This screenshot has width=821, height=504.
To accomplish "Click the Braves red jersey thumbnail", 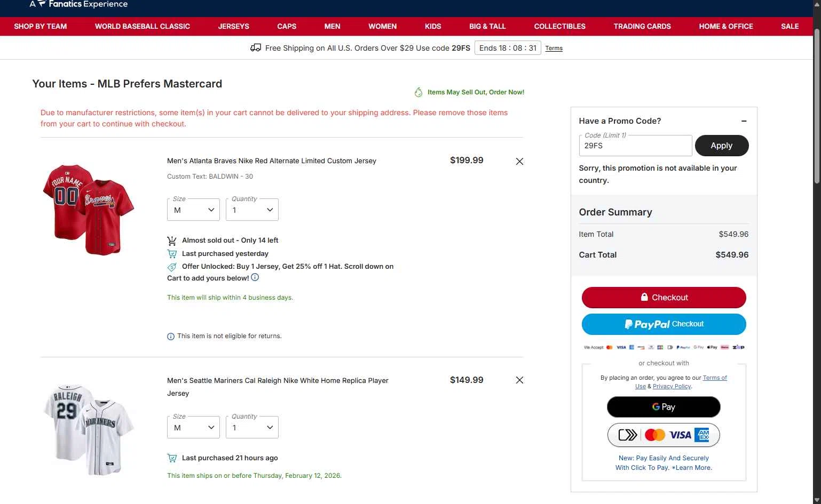I will point(89,210).
